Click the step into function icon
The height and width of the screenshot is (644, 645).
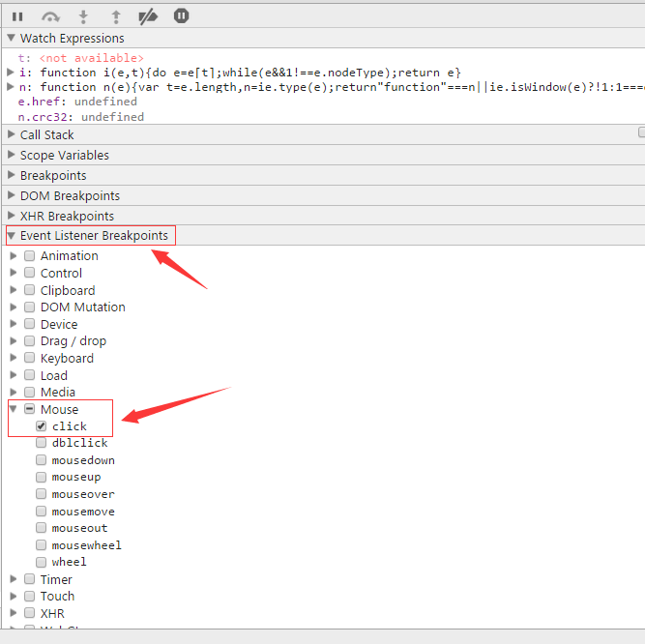point(84,16)
